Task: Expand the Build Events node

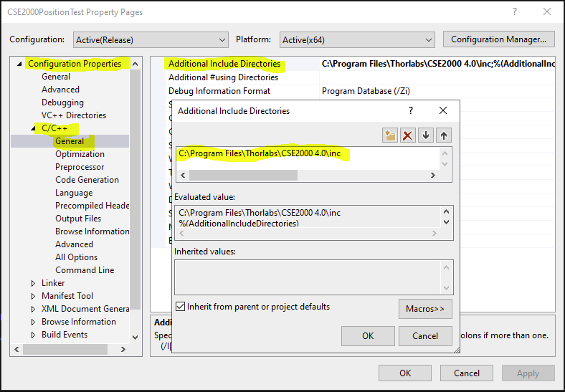Action: coord(33,335)
